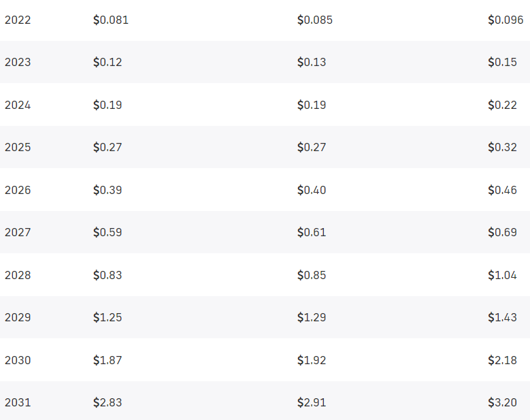Click the $0.40 value in the 2026 row
Viewport: 530px width, 420px height.
click(312, 190)
